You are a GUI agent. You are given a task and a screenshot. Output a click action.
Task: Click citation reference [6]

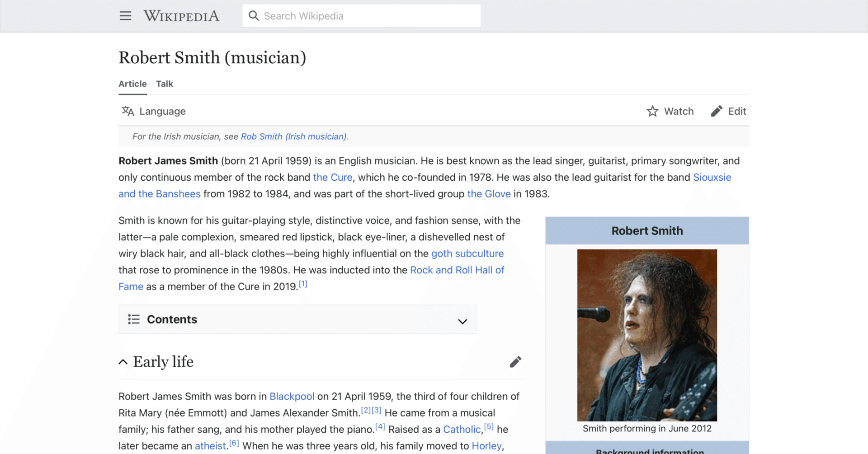pos(234,443)
